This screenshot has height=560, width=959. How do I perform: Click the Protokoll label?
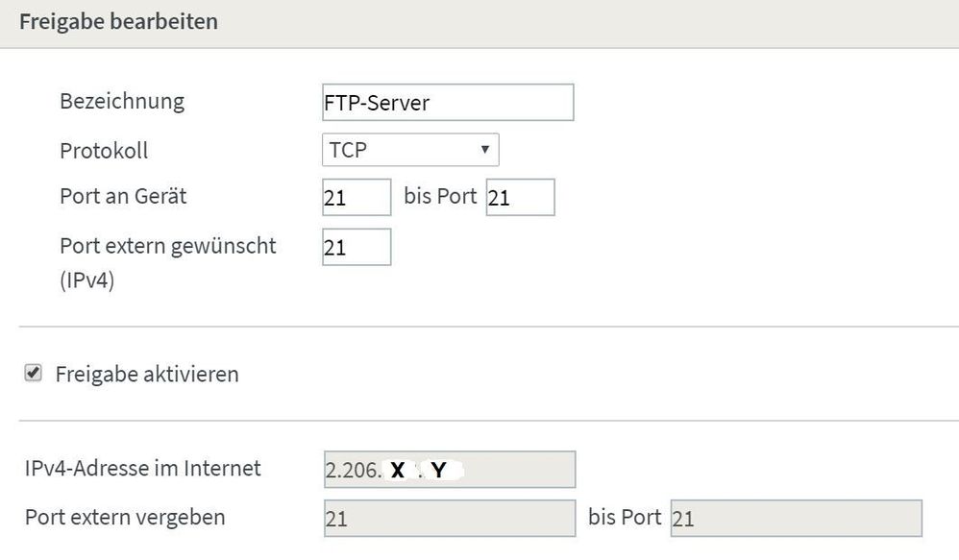[x=104, y=151]
